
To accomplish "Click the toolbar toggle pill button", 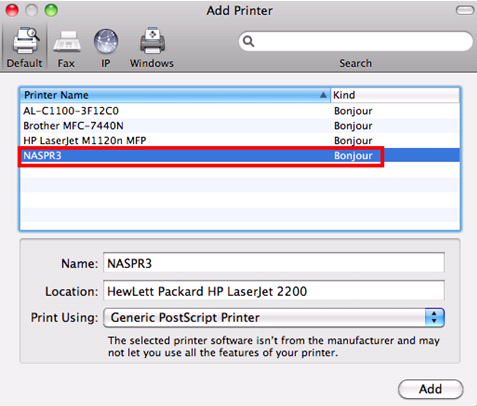I will [465, 10].
